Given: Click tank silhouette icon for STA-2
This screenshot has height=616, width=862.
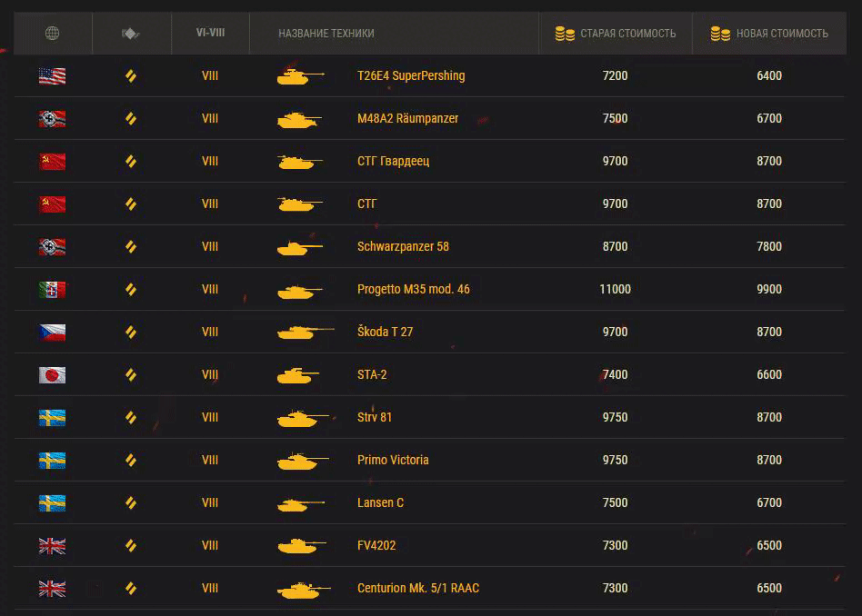Looking at the screenshot, I should (x=297, y=375).
